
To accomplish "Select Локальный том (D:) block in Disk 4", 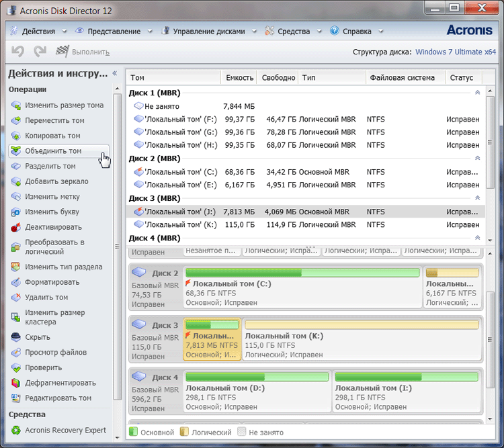I will pyautogui.click(x=257, y=391).
